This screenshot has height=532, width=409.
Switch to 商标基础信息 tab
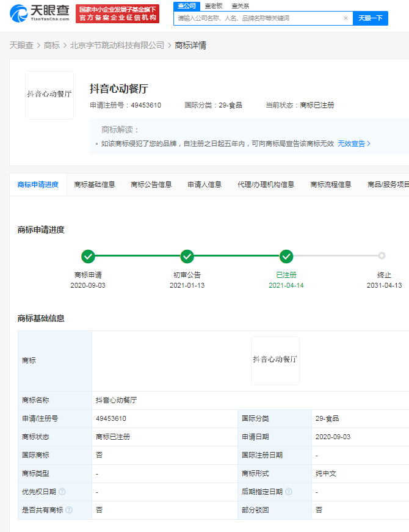pos(95,184)
